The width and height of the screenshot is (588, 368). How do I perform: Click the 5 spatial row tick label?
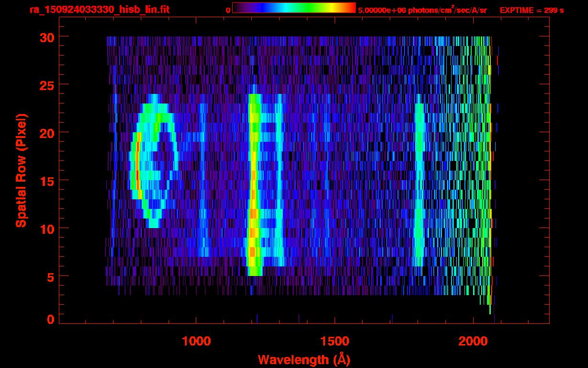[50, 276]
